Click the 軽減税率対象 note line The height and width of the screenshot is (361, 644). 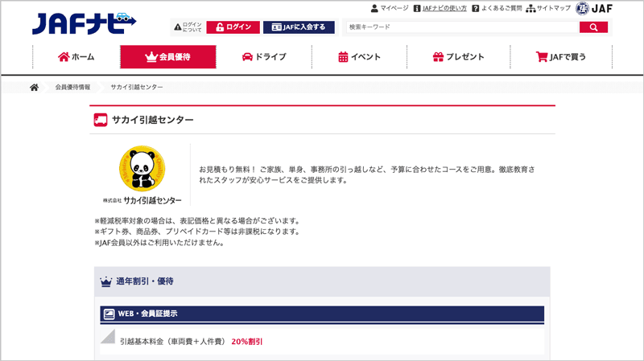(x=197, y=221)
